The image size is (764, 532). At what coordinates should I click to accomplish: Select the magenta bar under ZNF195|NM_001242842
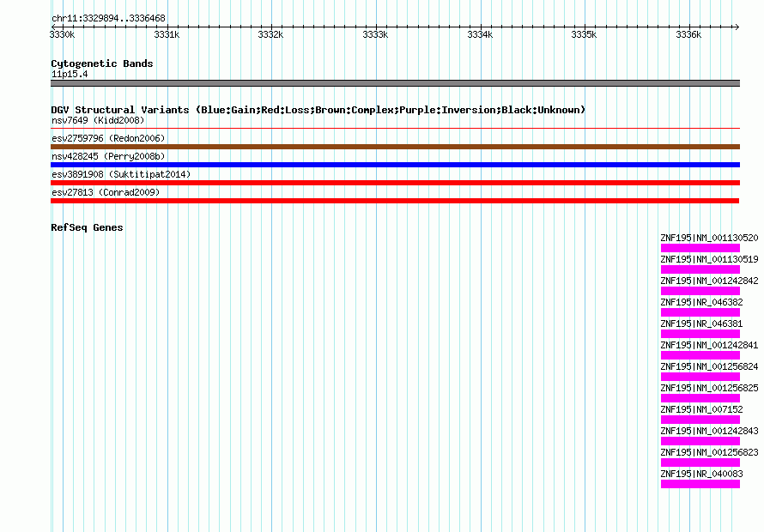tap(700, 291)
